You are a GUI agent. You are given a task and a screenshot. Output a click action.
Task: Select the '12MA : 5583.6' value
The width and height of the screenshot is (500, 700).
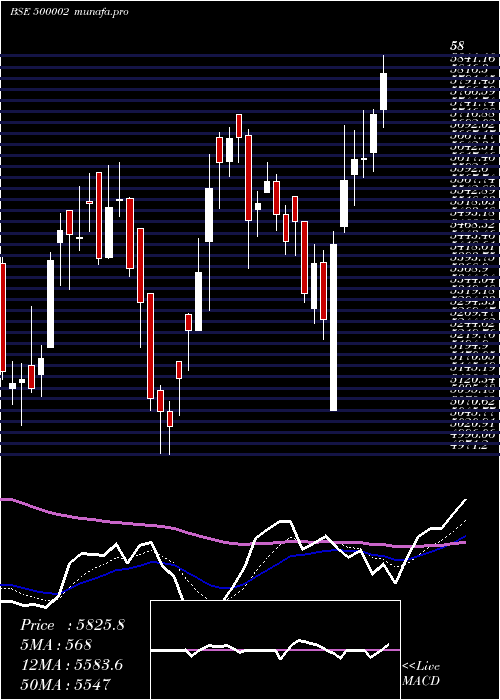71,665
